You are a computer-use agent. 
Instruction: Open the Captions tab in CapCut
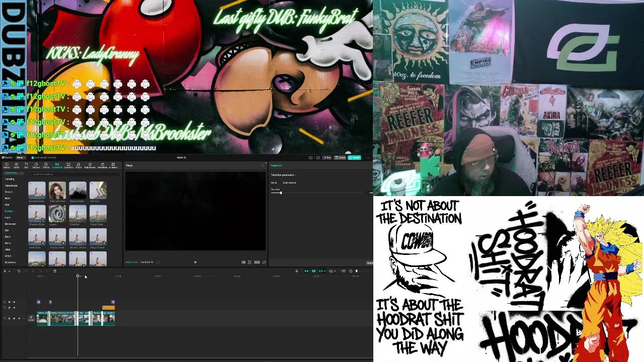[67, 165]
